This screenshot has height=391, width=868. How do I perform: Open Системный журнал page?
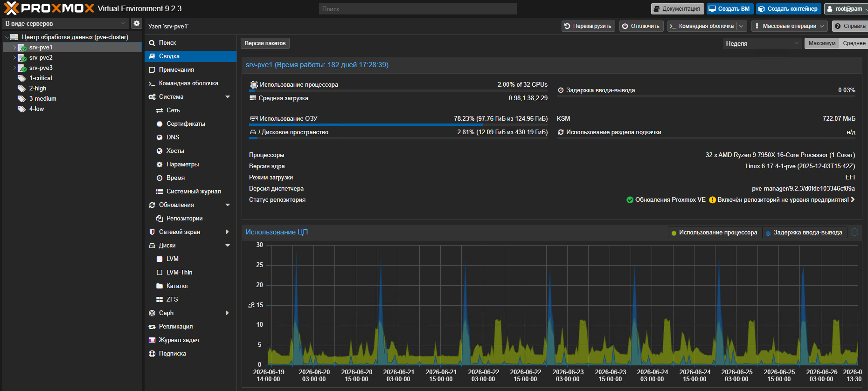[x=191, y=192]
